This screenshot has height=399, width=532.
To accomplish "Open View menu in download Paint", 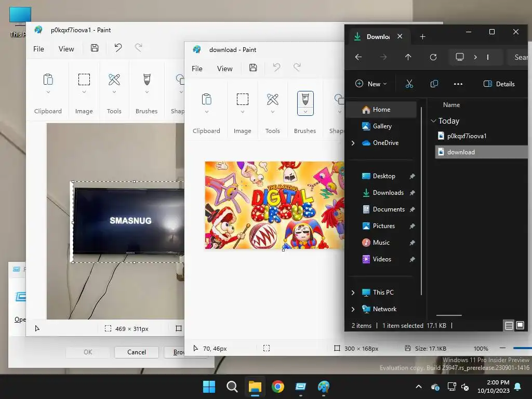I will pos(224,69).
